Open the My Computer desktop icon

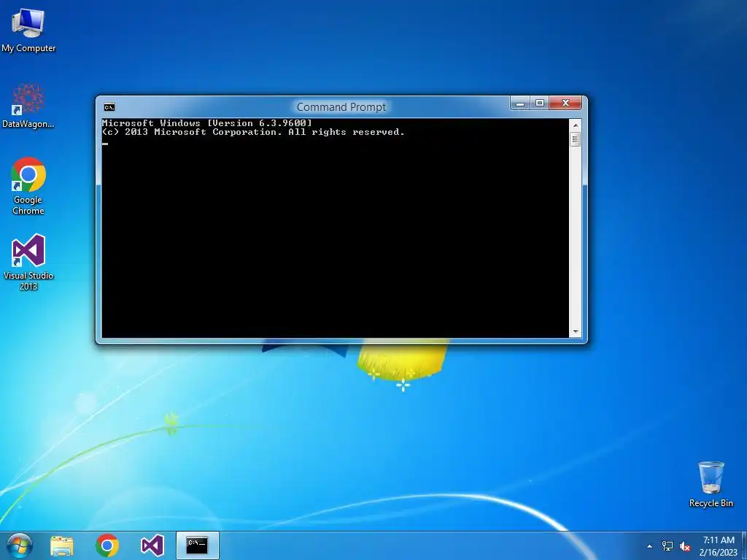[28, 31]
